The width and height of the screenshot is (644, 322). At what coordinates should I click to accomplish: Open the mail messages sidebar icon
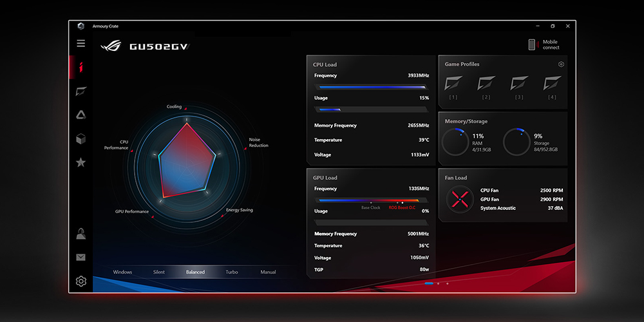click(x=81, y=258)
